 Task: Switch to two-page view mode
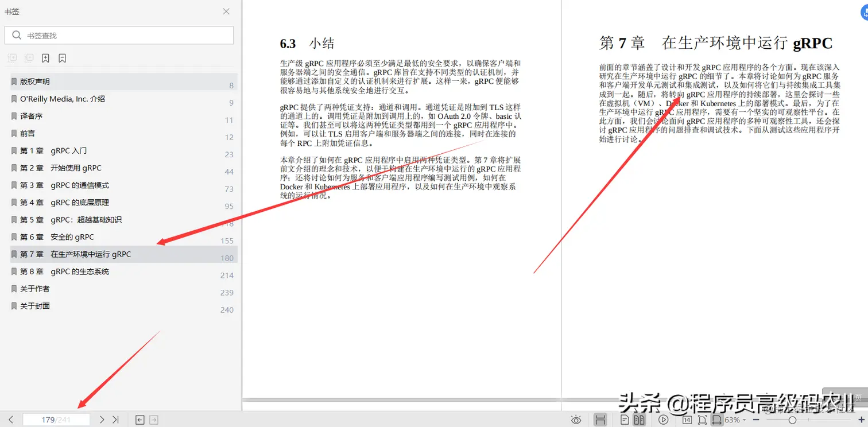point(640,420)
